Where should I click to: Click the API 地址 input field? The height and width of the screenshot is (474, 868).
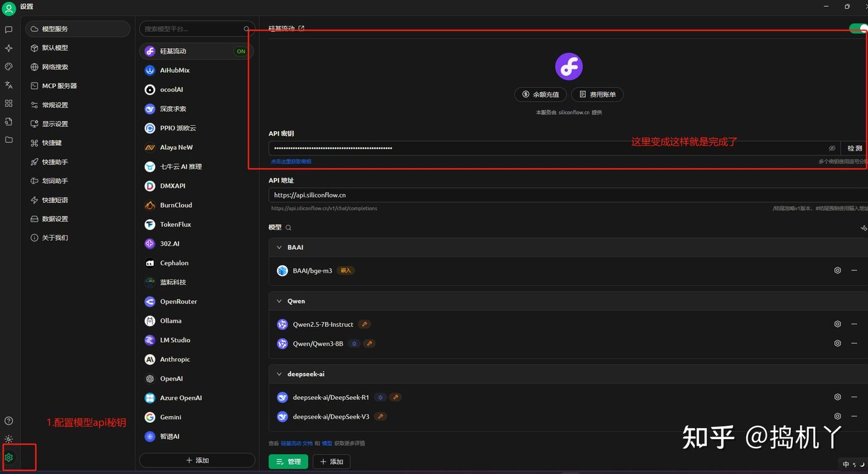tap(568, 195)
